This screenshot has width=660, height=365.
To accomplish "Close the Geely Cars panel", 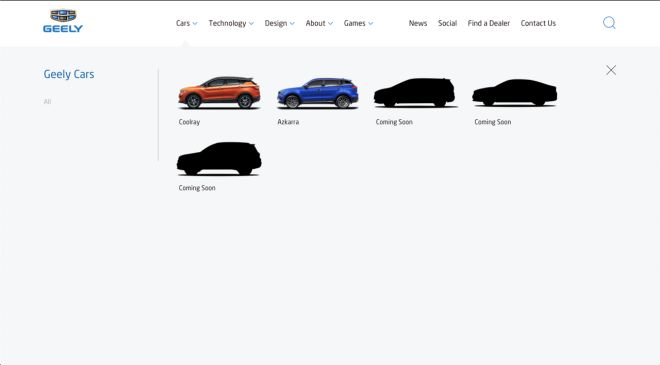I will pos(611,70).
